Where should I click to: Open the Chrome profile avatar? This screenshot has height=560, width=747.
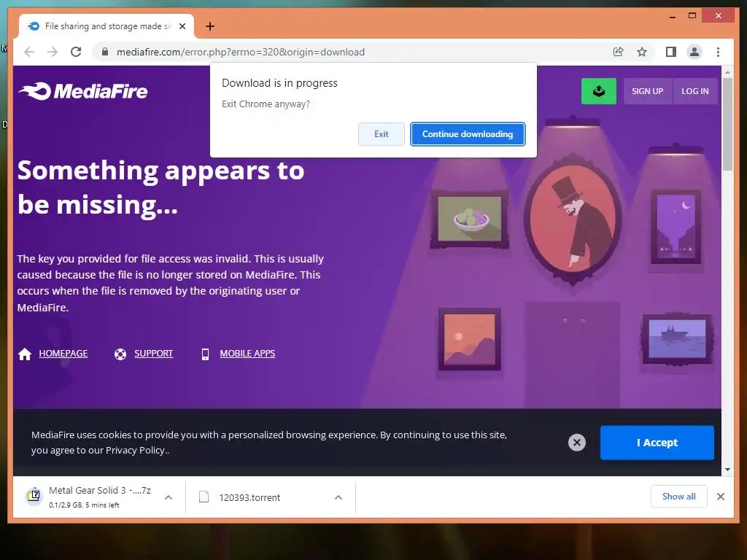(694, 52)
